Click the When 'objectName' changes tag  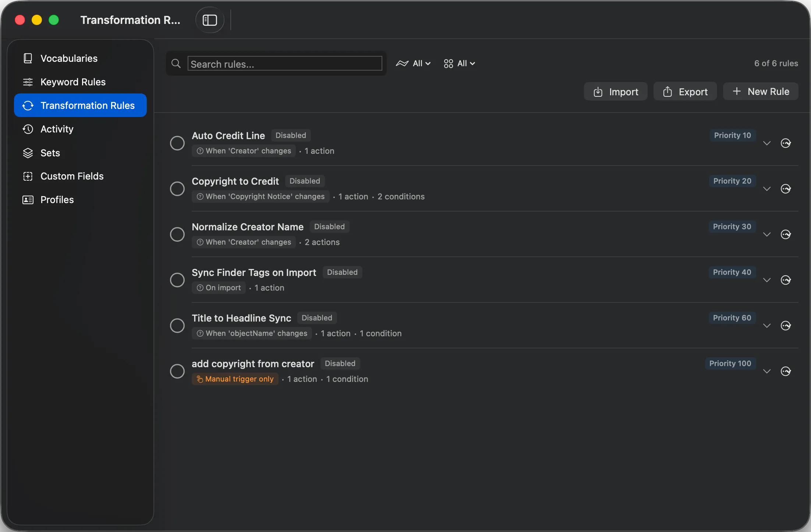[x=252, y=333]
